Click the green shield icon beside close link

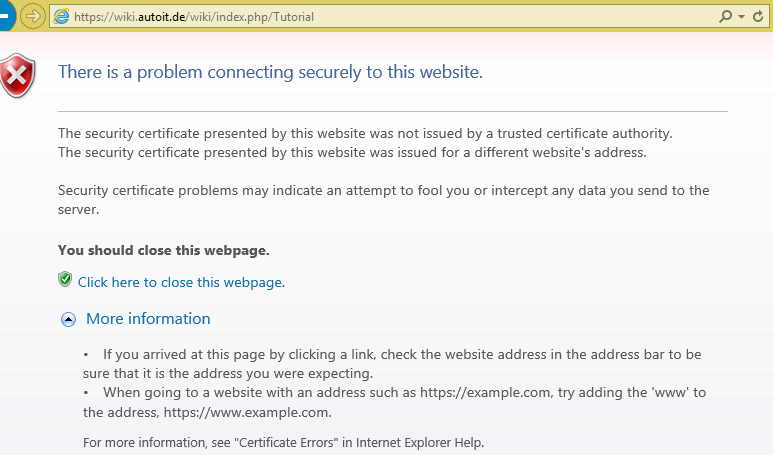65,280
